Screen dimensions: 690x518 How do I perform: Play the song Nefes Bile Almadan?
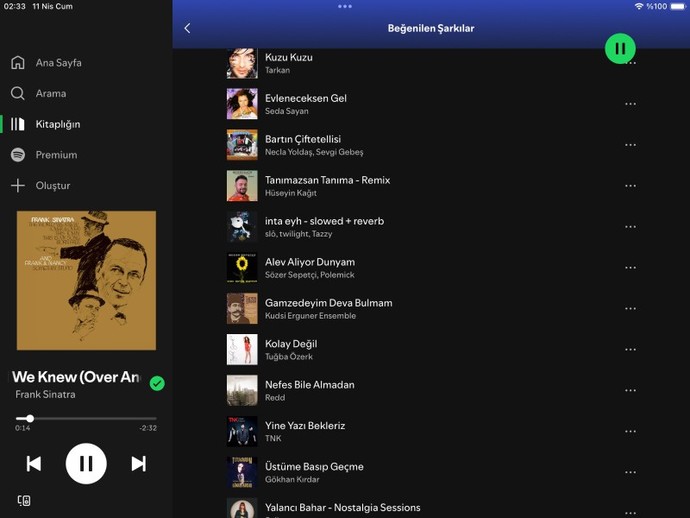pos(431,390)
